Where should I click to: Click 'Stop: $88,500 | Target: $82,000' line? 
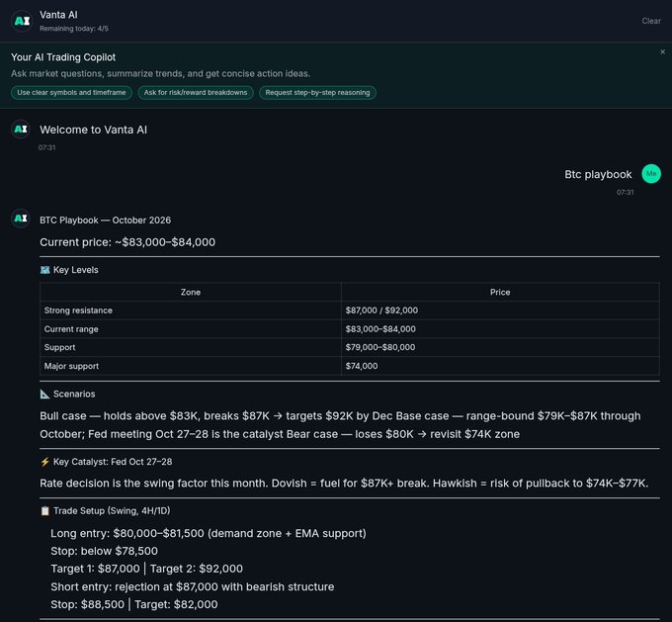pos(134,604)
